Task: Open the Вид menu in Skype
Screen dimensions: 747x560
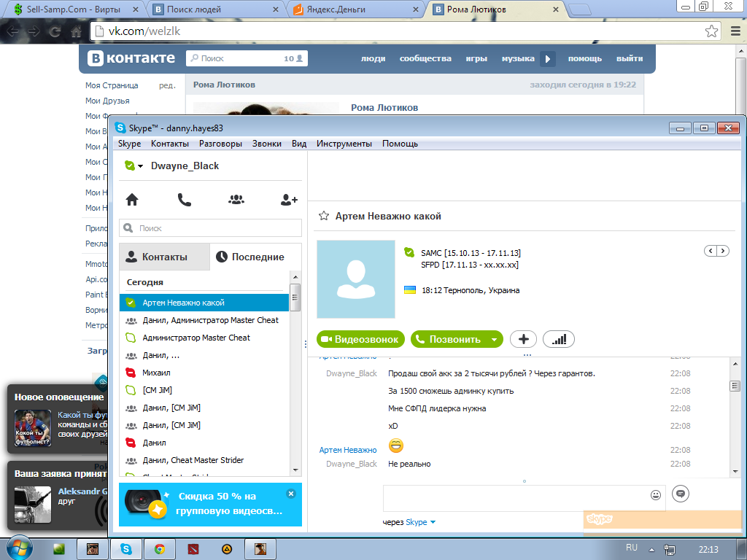Action: (298, 144)
